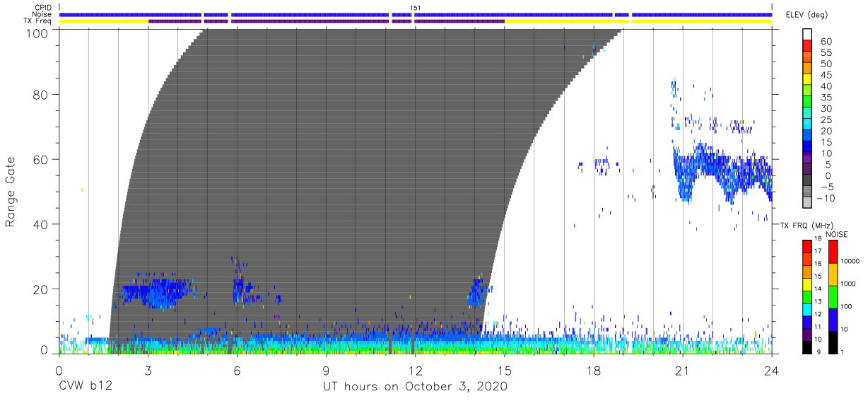Click the '45' label on the ELEV scale
Viewport: 868px width, 401px height.
click(826, 75)
